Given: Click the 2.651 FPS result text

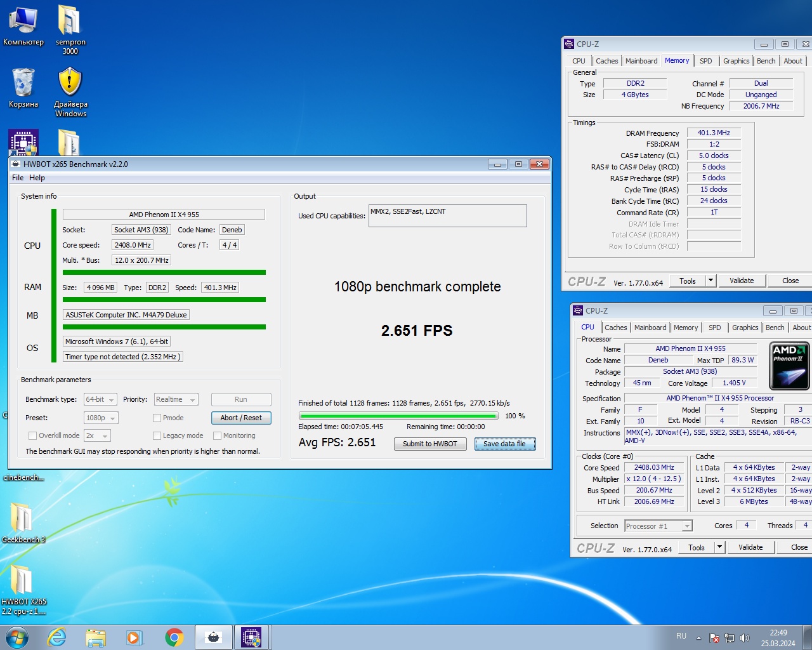Looking at the screenshot, I should pyautogui.click(x=417, y=330).
